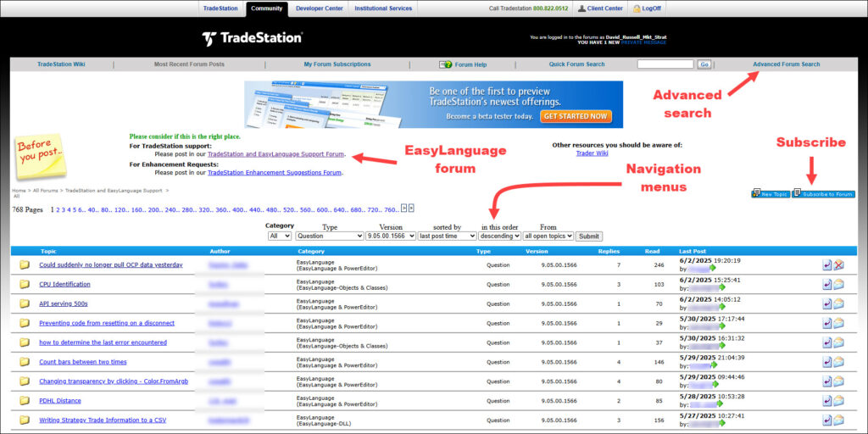This screenshot has height=434, width=868.
Task: Click folder icon for 'Could suddenly no longer pull OCP data yesterday'
Action: click(x=25, y=264)
